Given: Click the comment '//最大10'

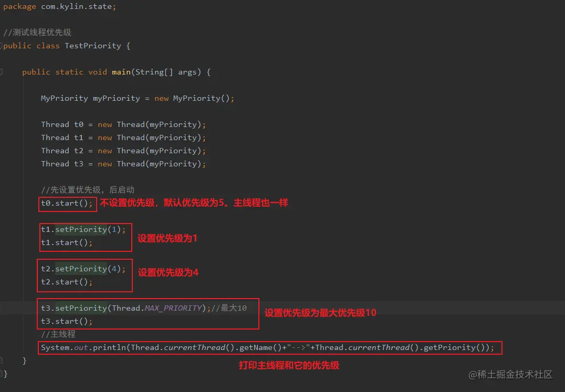Looking at the screenshot, I should point(229,308).
